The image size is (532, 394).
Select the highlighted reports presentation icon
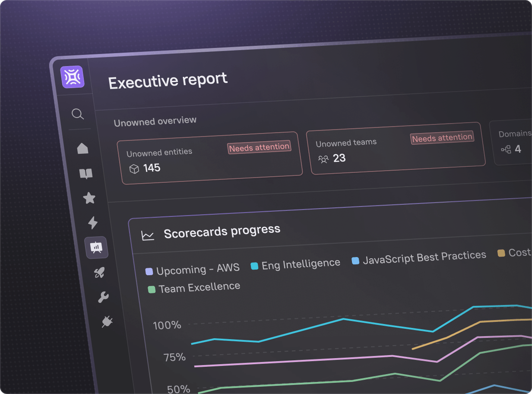(x=96, y=248)
